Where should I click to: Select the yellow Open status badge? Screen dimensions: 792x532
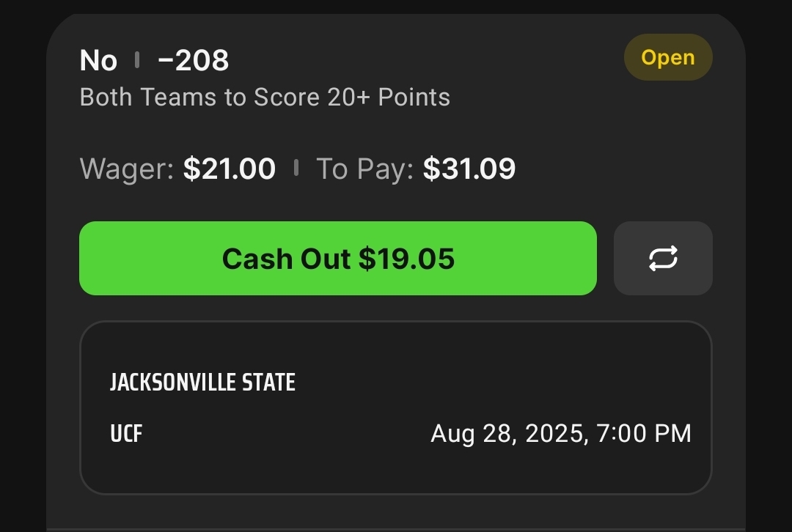668,58
